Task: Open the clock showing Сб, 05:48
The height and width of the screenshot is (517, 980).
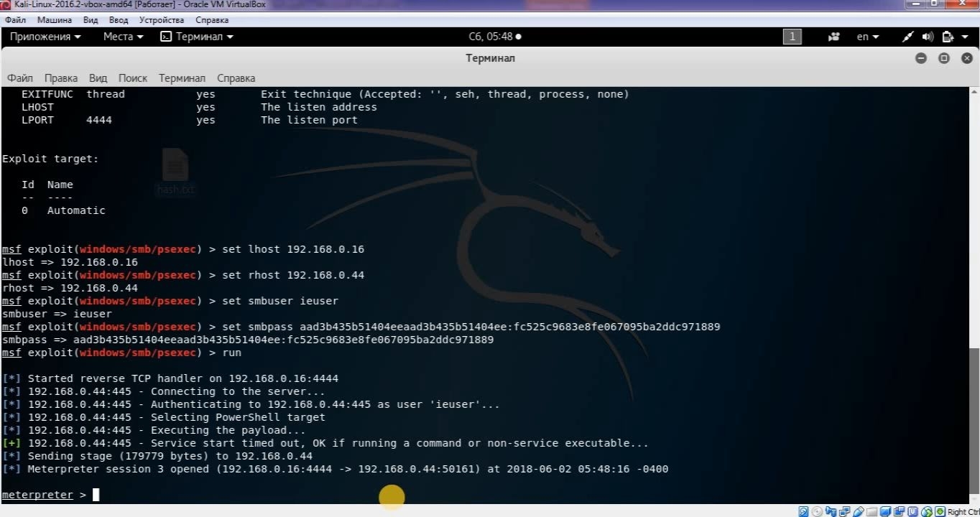Action: (x=494, y=37)
